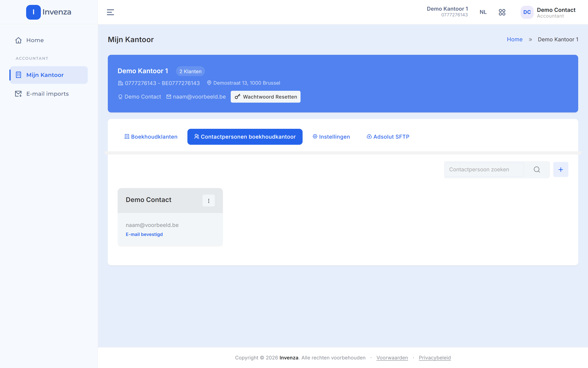The image size is (588, 368).
Task: Click the envelope icon in the blue banner
Action: coord(169,97)
